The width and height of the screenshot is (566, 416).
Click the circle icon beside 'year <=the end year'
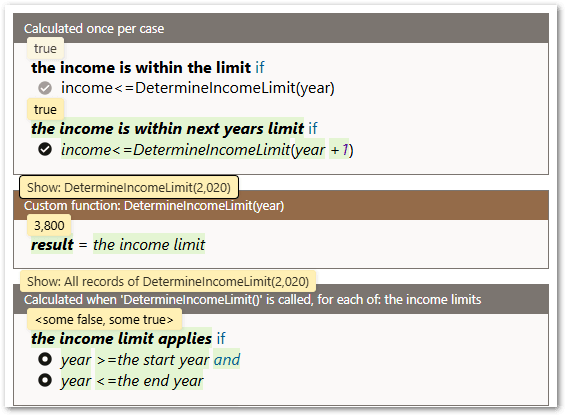(45, 380)
